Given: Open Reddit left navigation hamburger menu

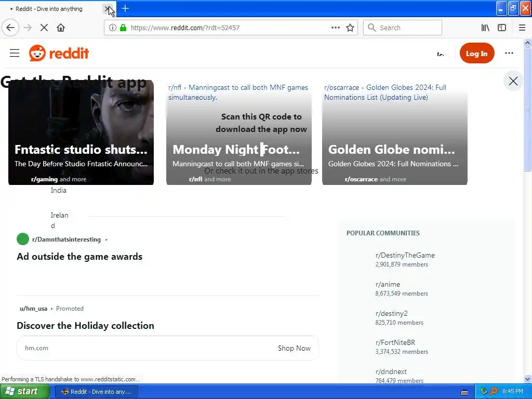Looking at the screenshot, I should coord(15,54).
